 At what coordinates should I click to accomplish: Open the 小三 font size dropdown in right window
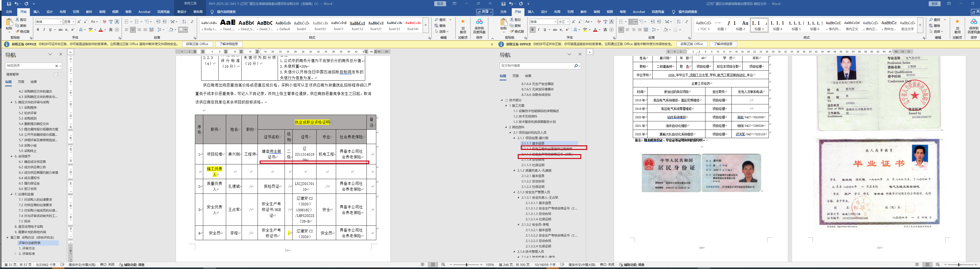(568, 22)
